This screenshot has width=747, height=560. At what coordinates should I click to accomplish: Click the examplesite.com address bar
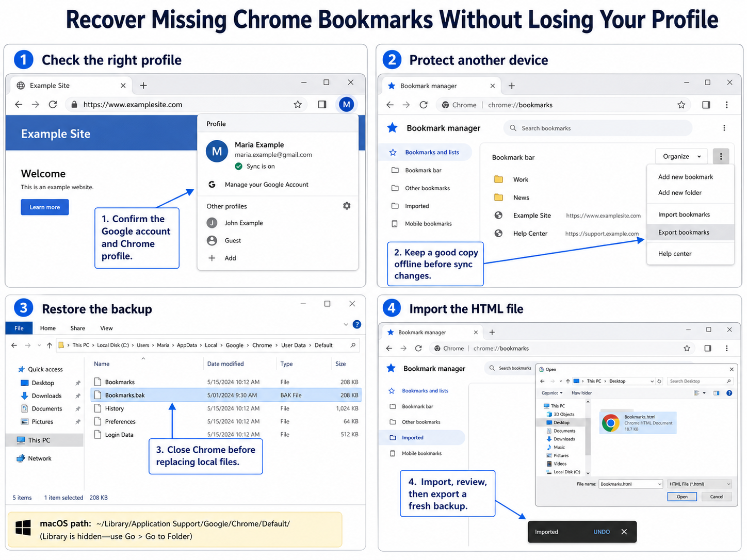[x=186, y=105]
